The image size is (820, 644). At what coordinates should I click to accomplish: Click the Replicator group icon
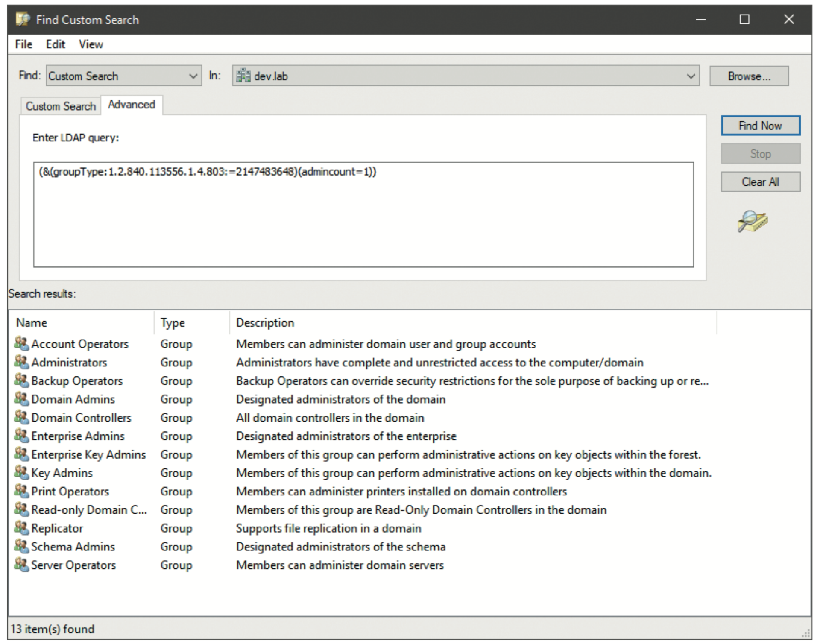point(21,528)
